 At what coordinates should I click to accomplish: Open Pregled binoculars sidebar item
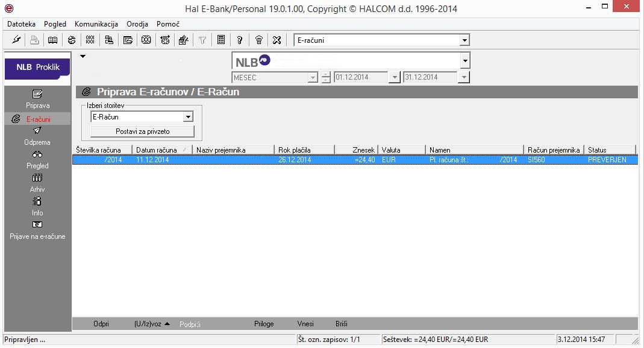pos(37,160)
